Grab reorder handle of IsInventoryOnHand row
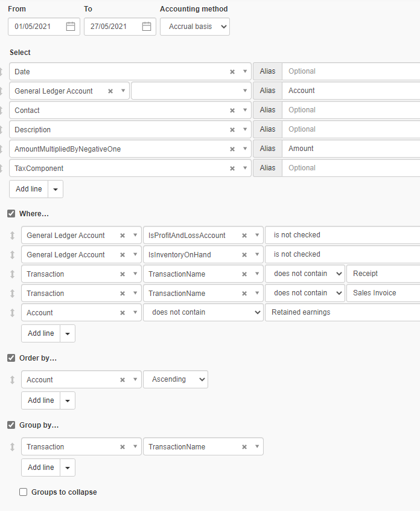 tap(13, 254)
